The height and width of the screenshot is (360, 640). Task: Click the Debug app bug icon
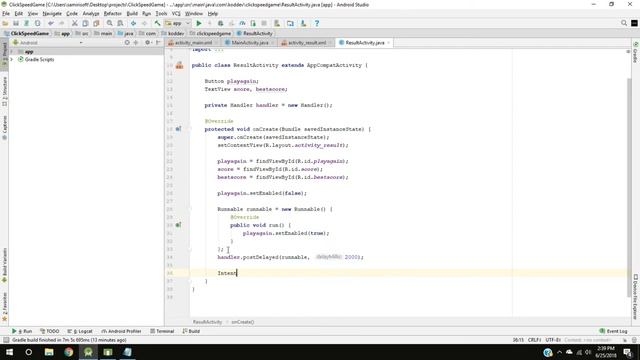click(220, 23)
